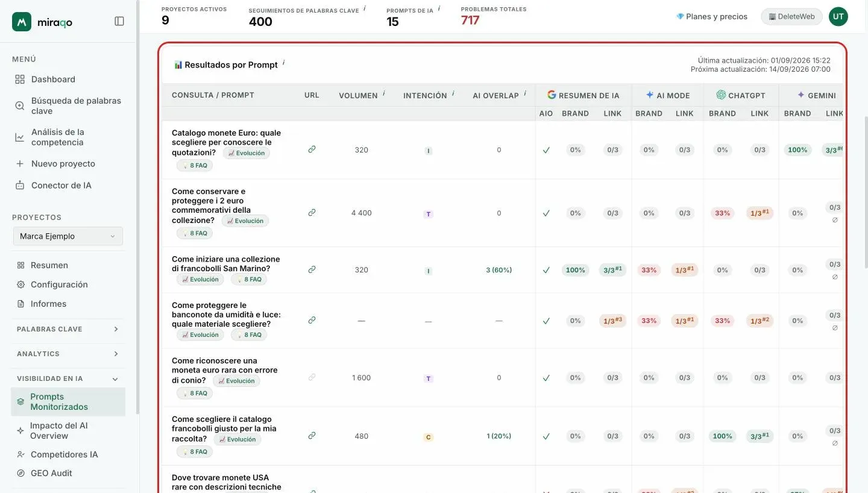Click the DeleteWeb button
868x493 pixels.
791,17
